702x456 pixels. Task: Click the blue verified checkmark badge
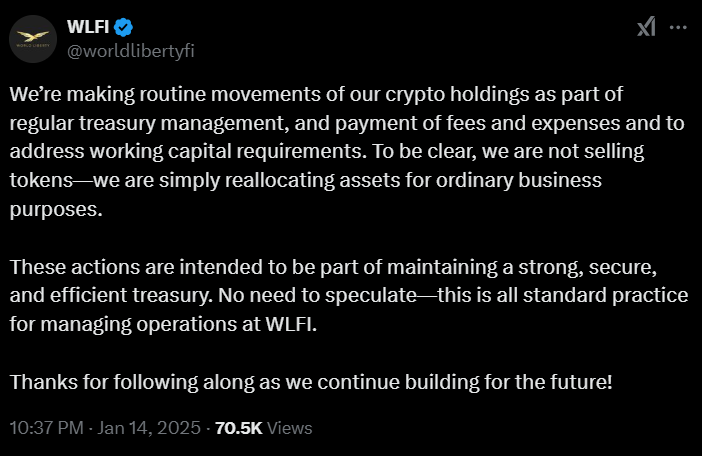pos(123,27)
